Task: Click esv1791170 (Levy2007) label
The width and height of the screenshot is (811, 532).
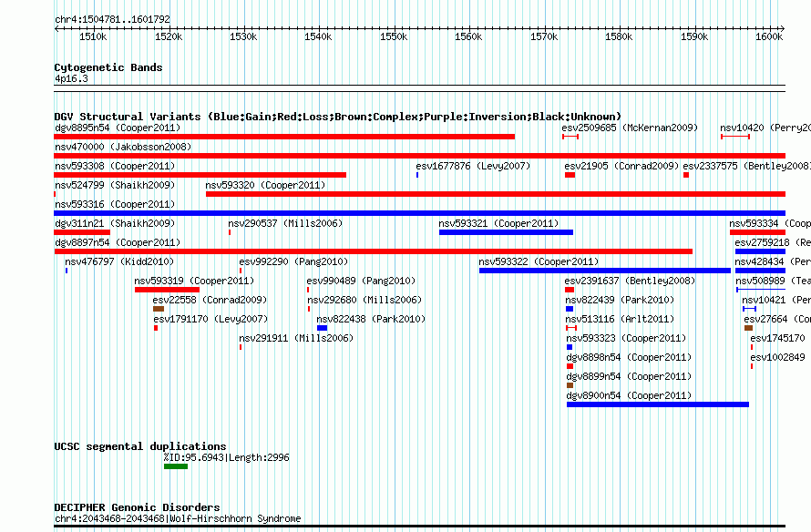Action: point(211,319)
